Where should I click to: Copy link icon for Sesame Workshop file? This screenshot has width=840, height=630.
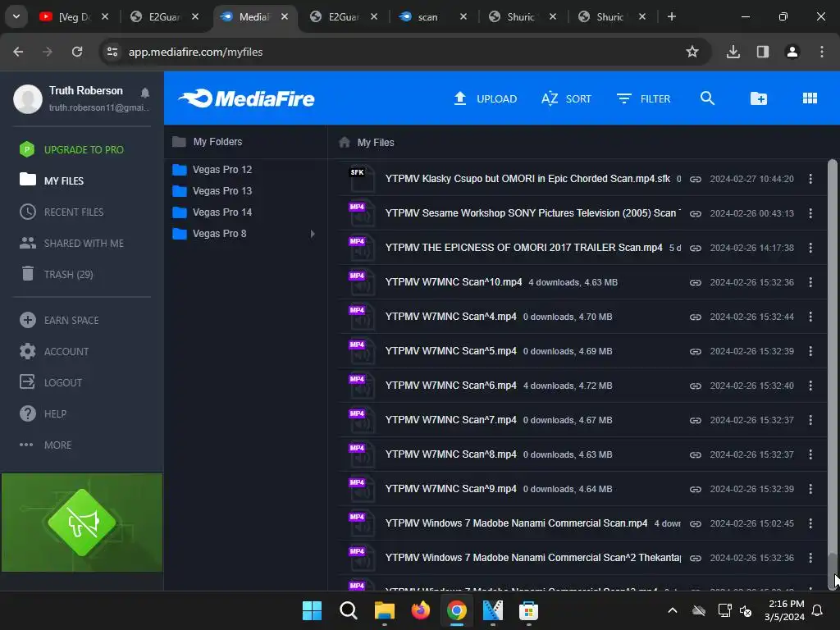[x=696, y=213]
